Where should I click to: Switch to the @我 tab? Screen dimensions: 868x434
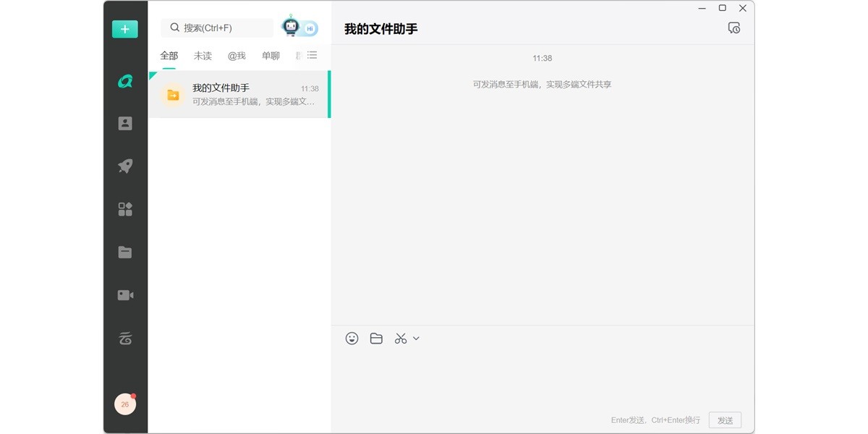[237, 56]
